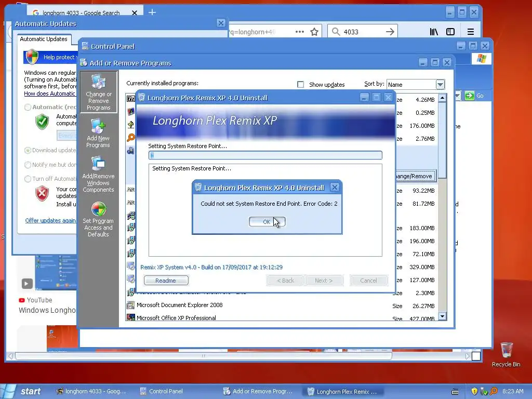Click OK in the uninstall error dialog
Screen dimensions: 532x399
(x=267, y=221)
